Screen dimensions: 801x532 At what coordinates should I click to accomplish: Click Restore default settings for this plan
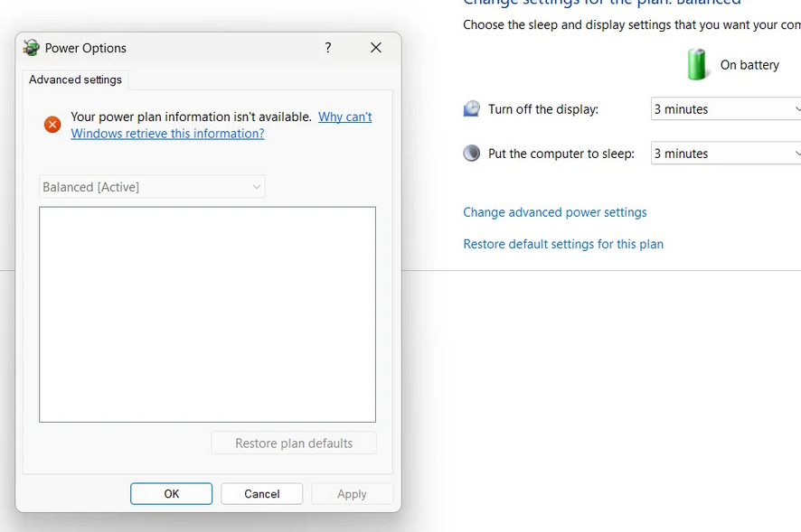pyautogui.click(x=563, y=244)
